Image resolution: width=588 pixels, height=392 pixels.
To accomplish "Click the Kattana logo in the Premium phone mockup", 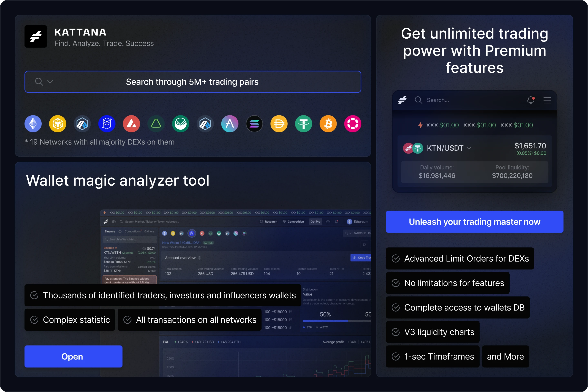I will 402,100.
